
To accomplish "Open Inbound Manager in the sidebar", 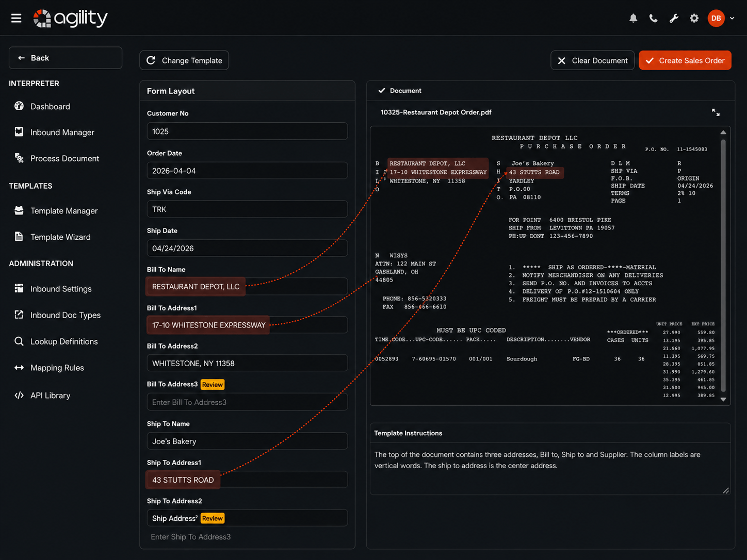I will (x=62, y=133).
